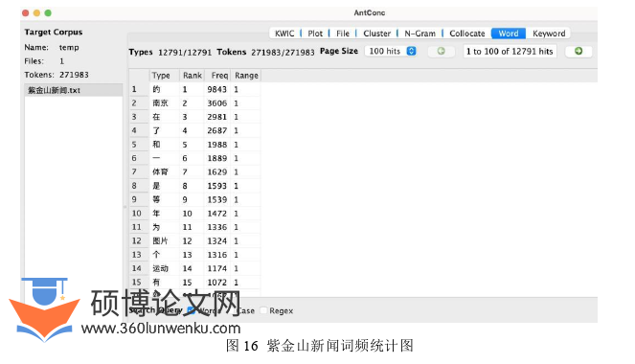Screen dimensions: 635x364
Task: Switch to the KWIC tab
Action: (284, 34)
